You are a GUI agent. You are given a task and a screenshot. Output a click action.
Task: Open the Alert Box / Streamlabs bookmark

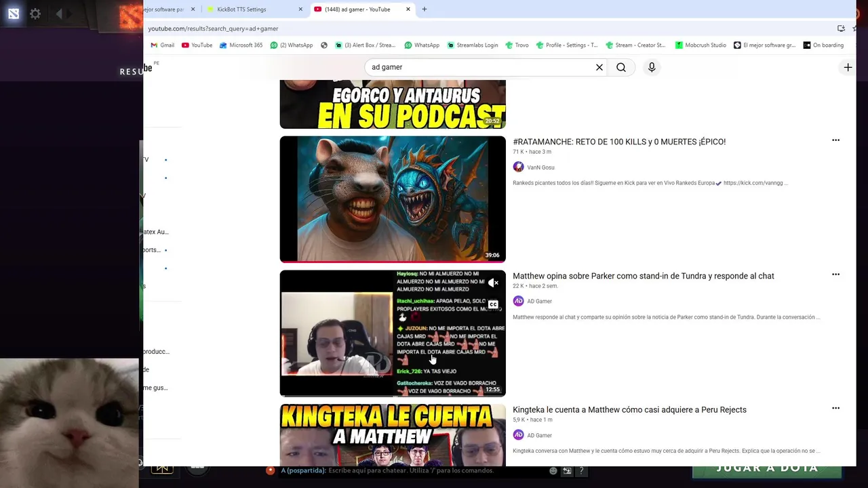[x=365, y=45]
